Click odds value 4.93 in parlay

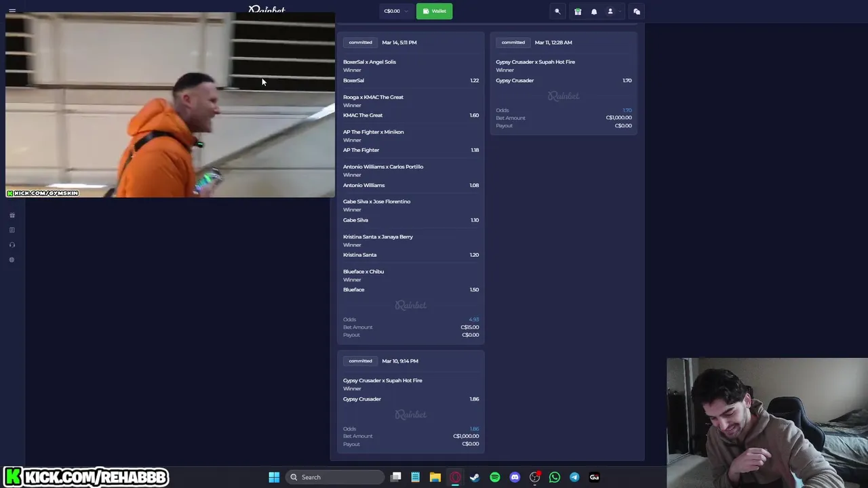pos(473,319)
